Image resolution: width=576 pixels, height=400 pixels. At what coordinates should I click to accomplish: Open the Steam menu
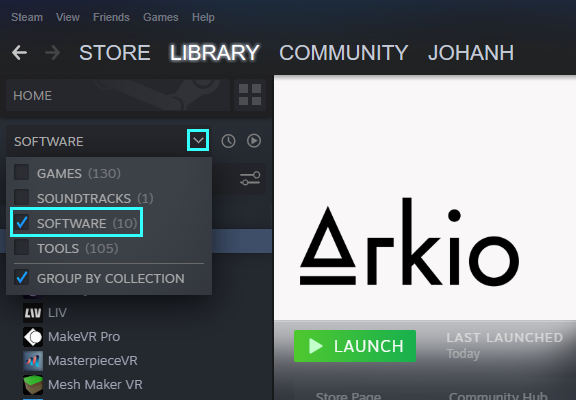tap(27, 17)
